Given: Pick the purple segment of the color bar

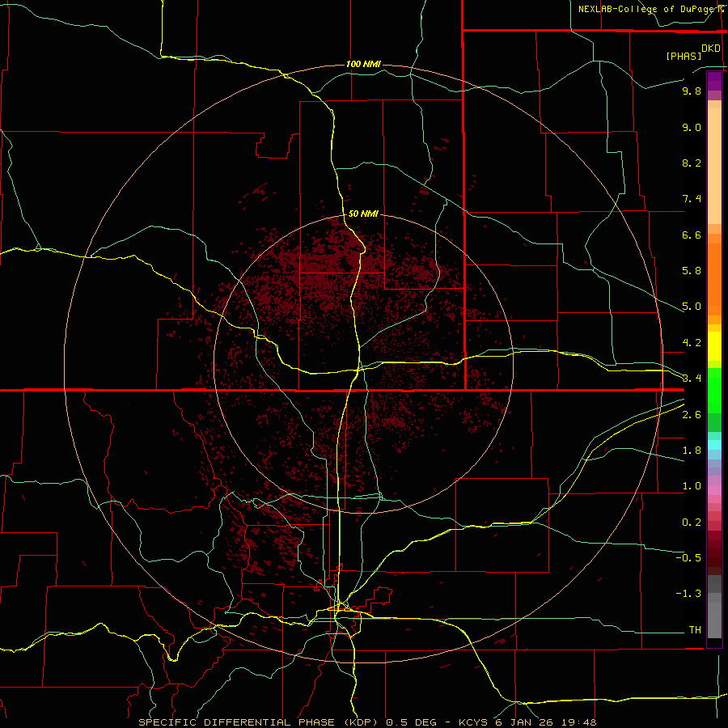Looking at the screenshot, I should pyautogui.click(x=714, y=81).
